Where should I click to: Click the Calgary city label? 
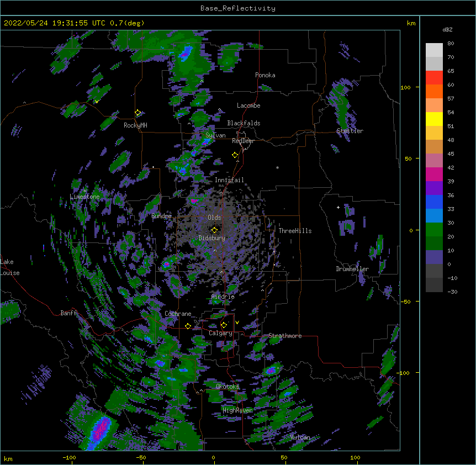coord(220,333)
